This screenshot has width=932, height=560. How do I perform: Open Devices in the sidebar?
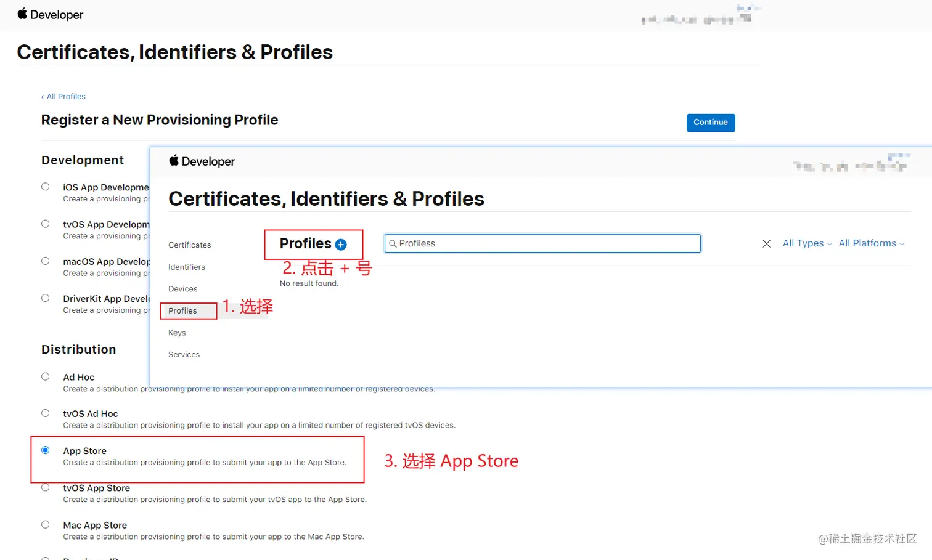click(183, 289)
